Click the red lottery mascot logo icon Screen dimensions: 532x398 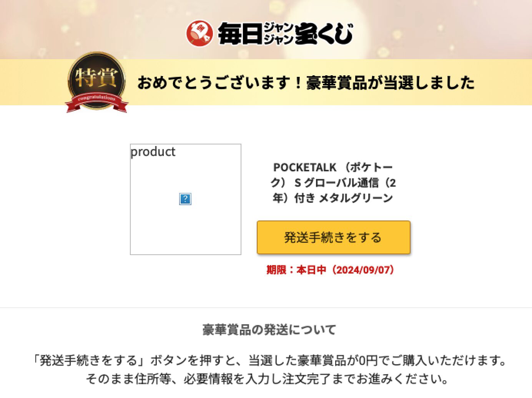(x=199, y=33)
